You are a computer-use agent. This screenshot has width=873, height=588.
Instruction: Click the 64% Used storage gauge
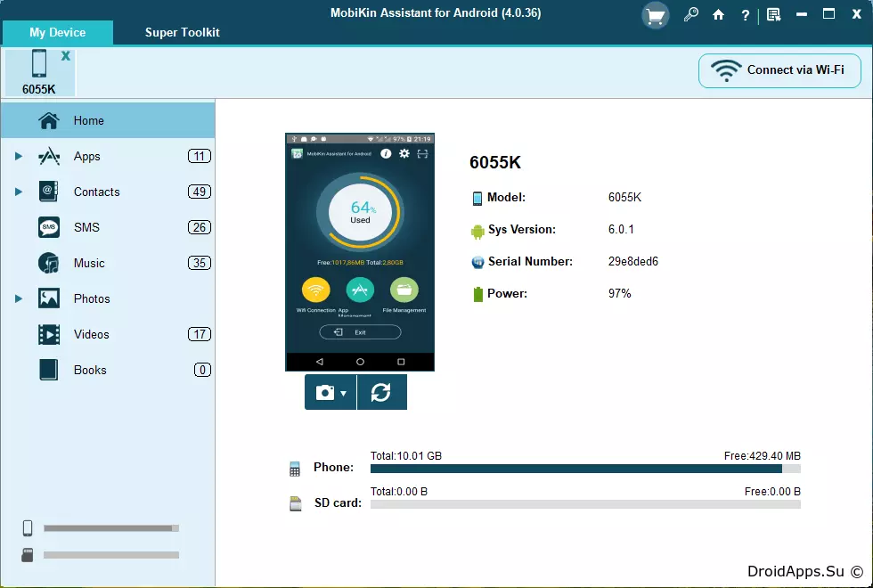pos(360,212)
